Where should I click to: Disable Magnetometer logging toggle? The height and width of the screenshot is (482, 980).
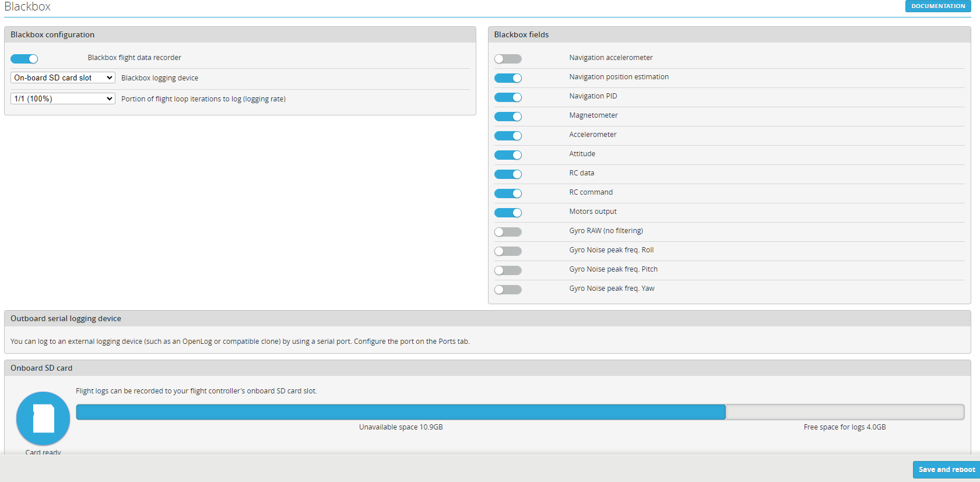click(x=508, y=117)
